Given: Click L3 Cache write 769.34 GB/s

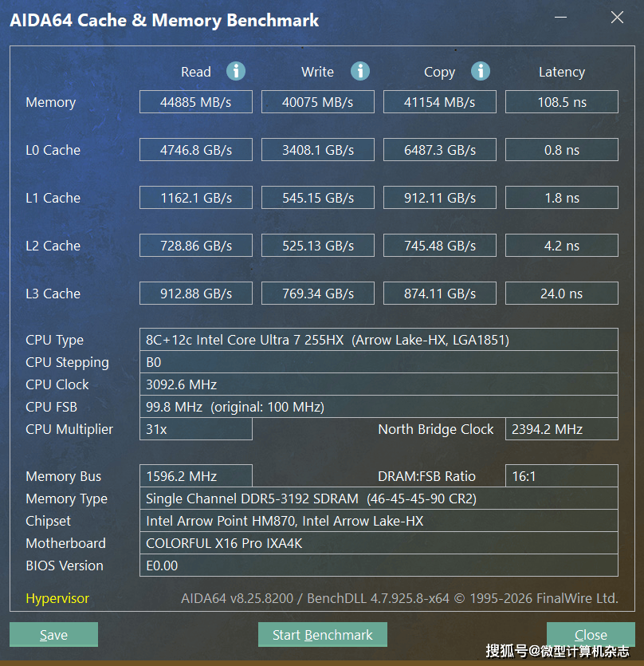Looking at the screenshot, I should 317,294.
